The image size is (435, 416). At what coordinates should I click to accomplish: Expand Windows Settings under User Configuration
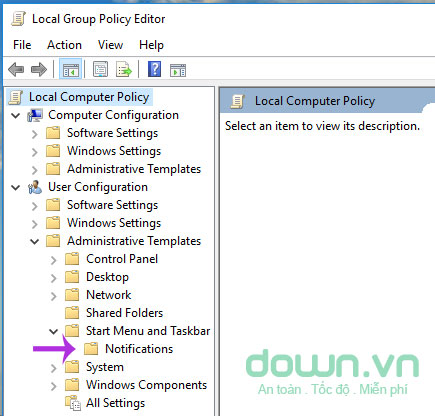pos(34,224)
